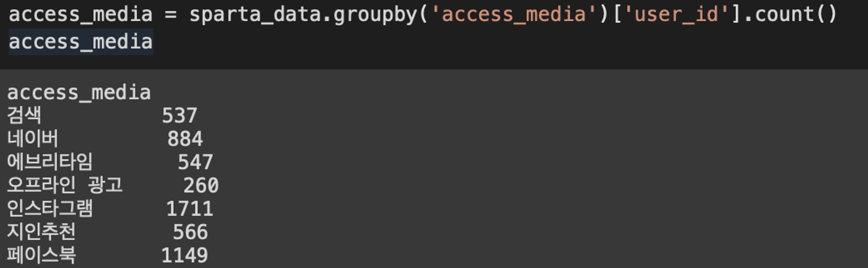
Task: Click the value 884 in output
Action: pos(185,139)
